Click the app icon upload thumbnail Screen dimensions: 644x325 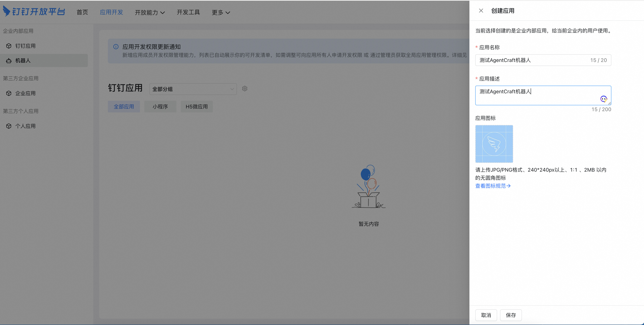click(494, 144)
